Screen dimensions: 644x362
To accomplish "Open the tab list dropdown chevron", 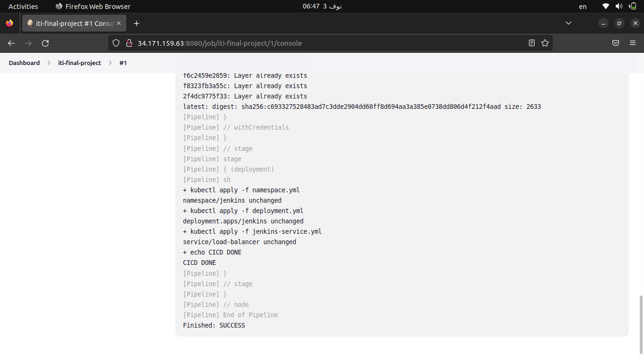I will coord(569,23).
